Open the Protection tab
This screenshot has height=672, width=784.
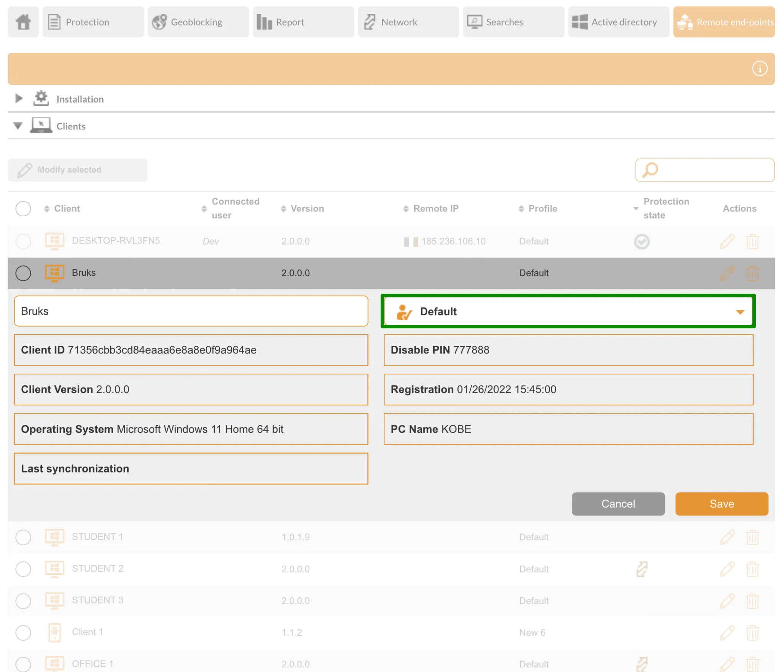(93, 22)
